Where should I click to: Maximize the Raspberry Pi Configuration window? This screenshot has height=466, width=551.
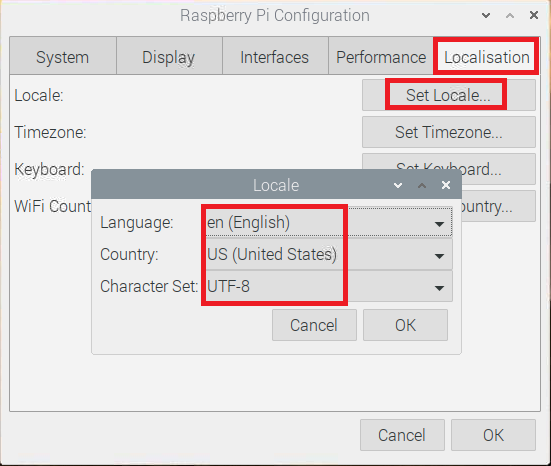point(510,15)
